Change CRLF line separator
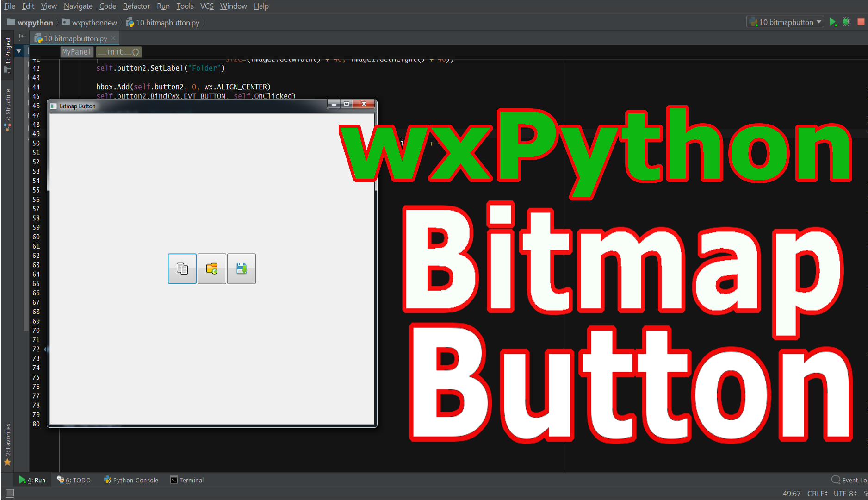868x500 pixels. (818, 494)
